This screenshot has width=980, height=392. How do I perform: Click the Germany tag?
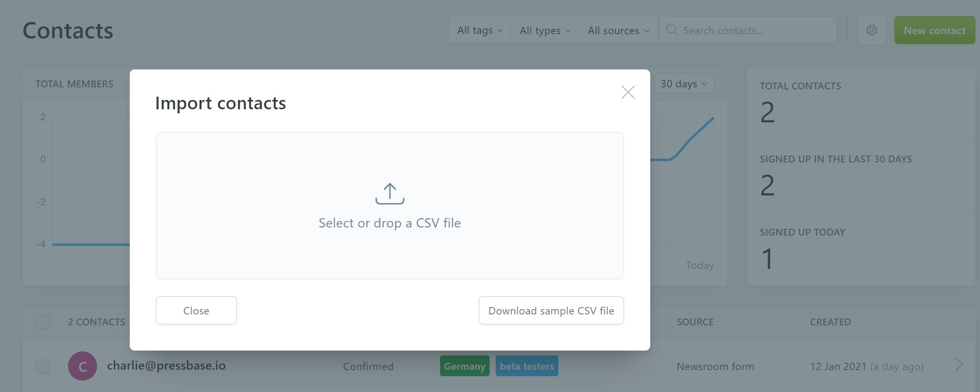[x=464, y=366]
